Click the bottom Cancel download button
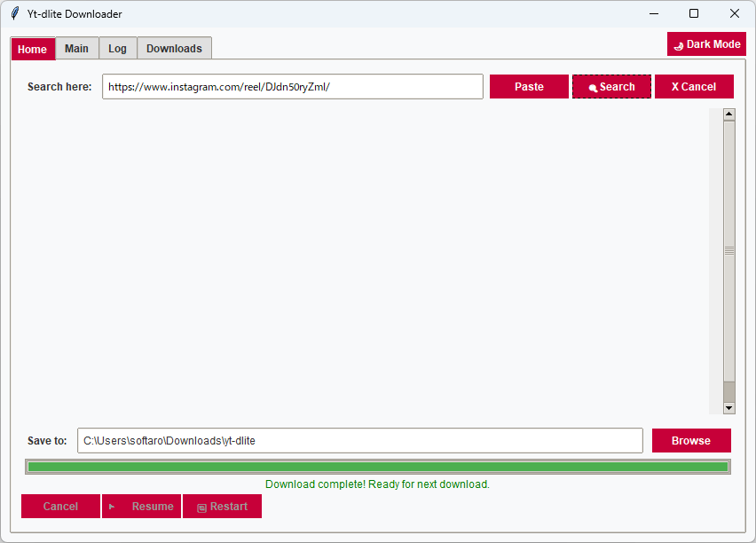Viewport: 756px width, 543px height. (x=60, y=507)
